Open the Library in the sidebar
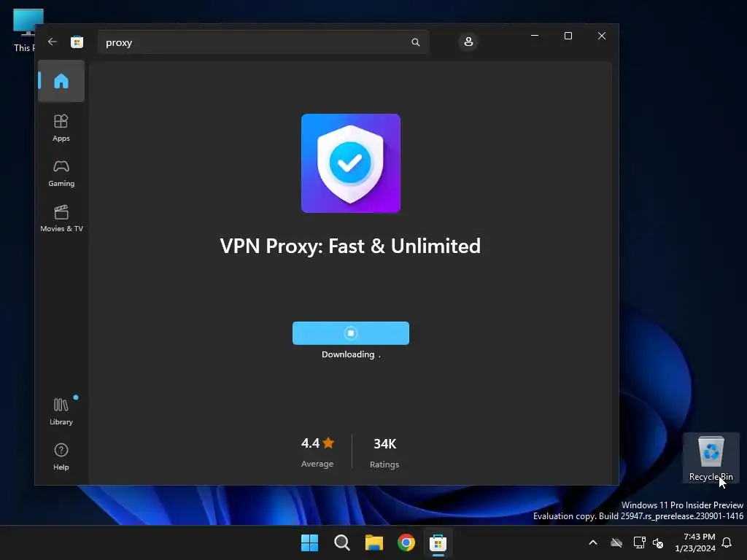The height and width of the screenshot is (560, 747). (x=61, y=411)
